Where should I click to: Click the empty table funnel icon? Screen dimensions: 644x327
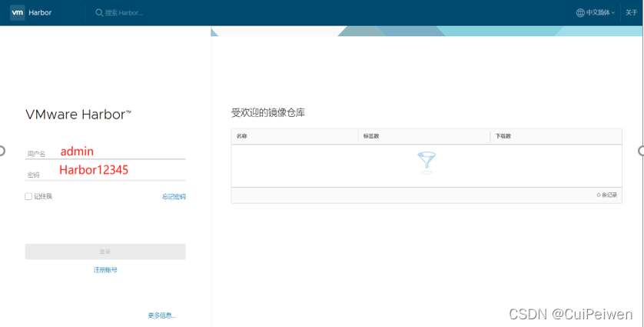pos(427,163)
